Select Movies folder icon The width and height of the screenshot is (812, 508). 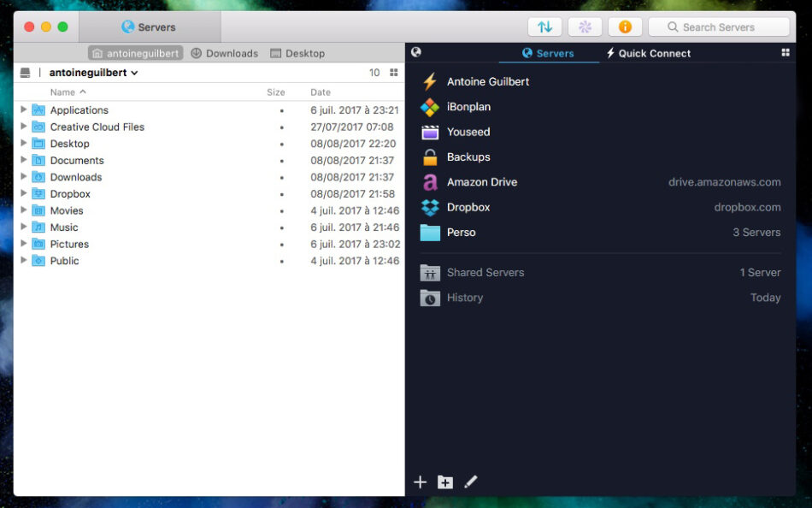[x=38, y=210]
